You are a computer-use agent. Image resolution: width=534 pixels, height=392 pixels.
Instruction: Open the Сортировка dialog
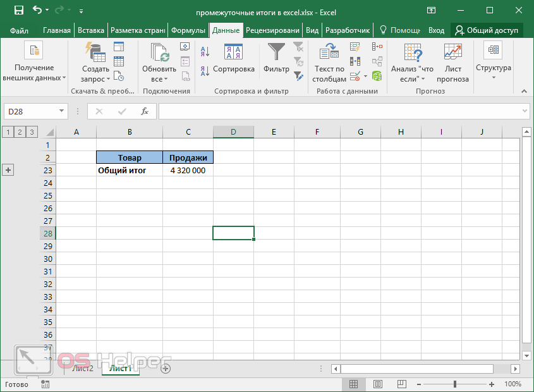[x=234, y=59]
